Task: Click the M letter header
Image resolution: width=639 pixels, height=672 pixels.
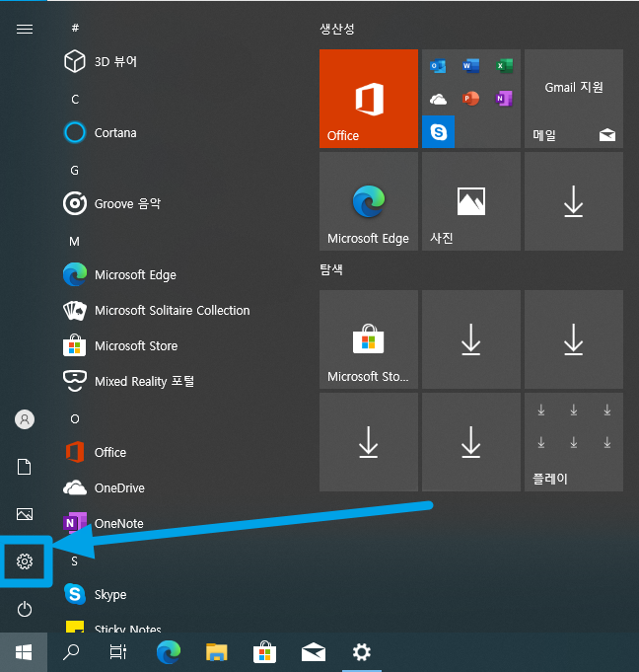Action: click(x=75, y=242)
